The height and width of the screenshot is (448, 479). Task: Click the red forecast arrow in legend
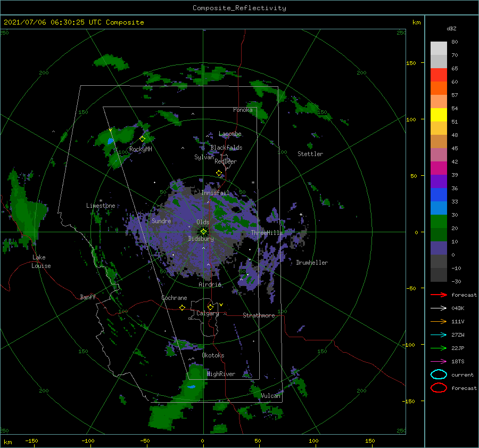coord(439,295)
